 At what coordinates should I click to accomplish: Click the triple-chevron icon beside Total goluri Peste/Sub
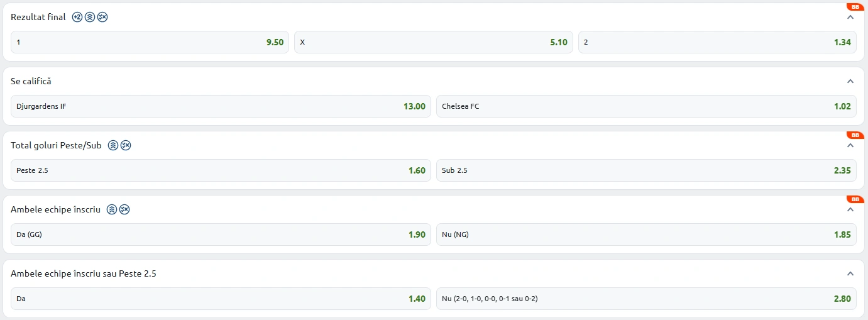[x=113, y=145]
